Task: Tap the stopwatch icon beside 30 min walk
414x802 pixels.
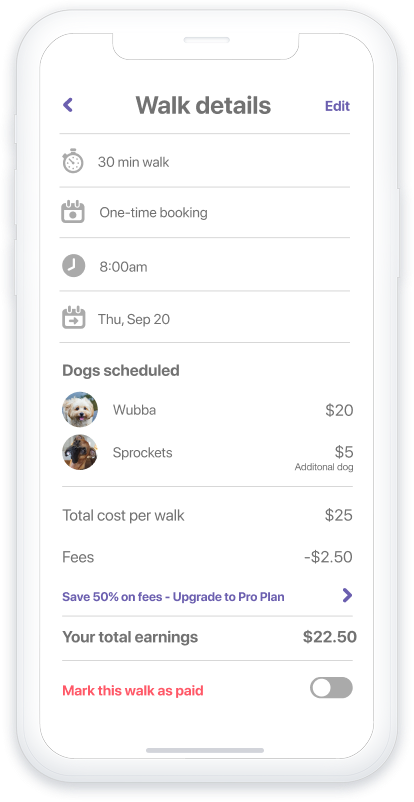Action: (x=73, y=161)
